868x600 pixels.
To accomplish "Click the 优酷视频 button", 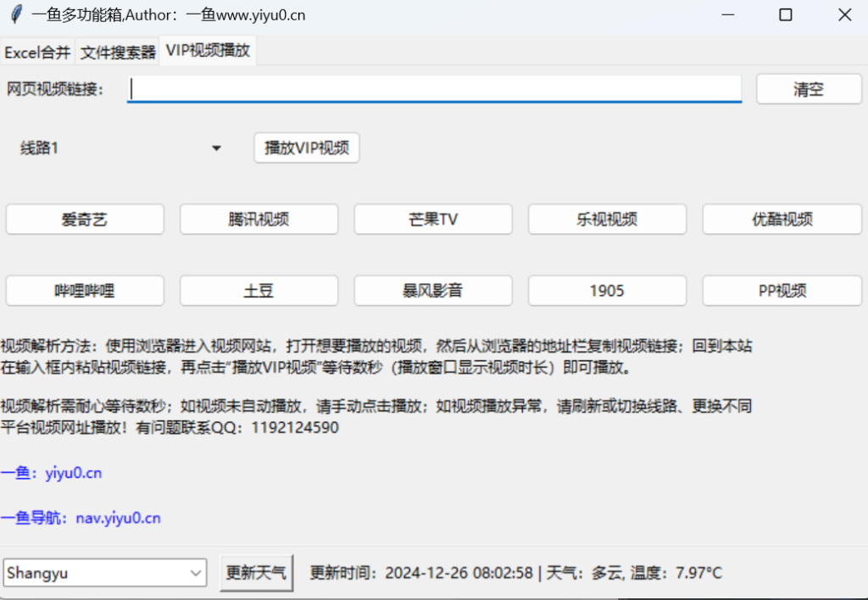I will 782,219.
